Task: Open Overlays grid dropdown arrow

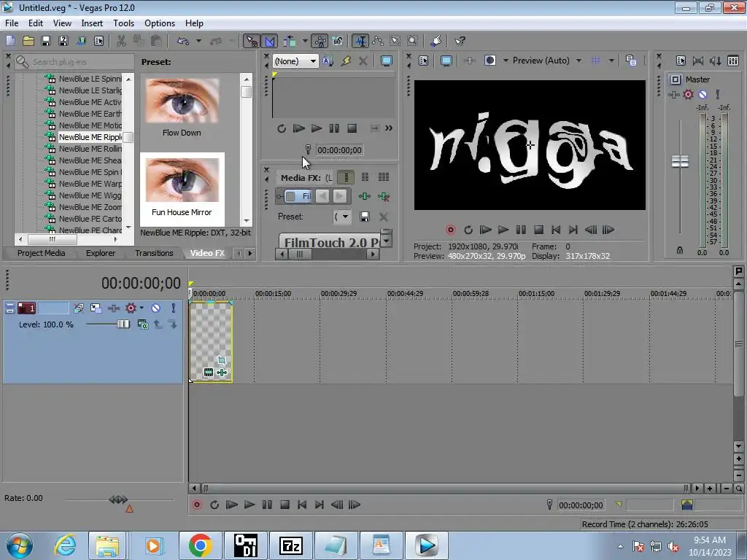Action: (612, 61)
